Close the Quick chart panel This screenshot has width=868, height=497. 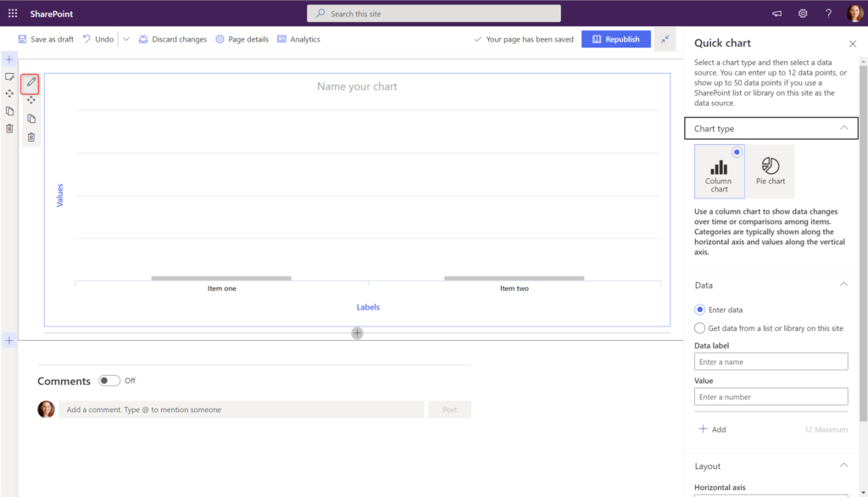click(853, 44)
